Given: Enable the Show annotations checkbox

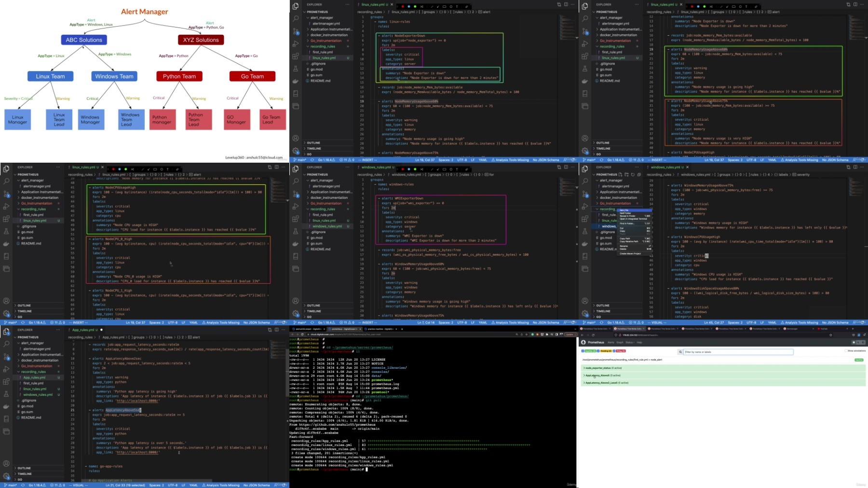Looking at the screenshot, I should [846, 350].
